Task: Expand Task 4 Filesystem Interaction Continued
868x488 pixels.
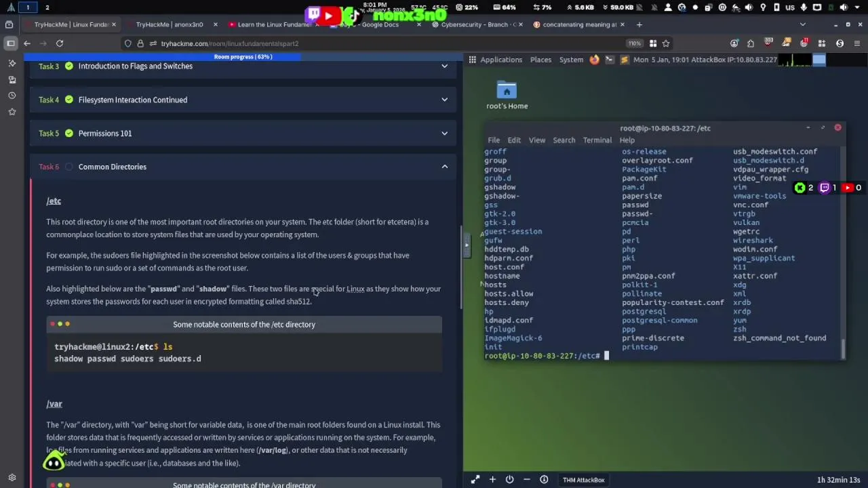Action: (x=244, y=100)
